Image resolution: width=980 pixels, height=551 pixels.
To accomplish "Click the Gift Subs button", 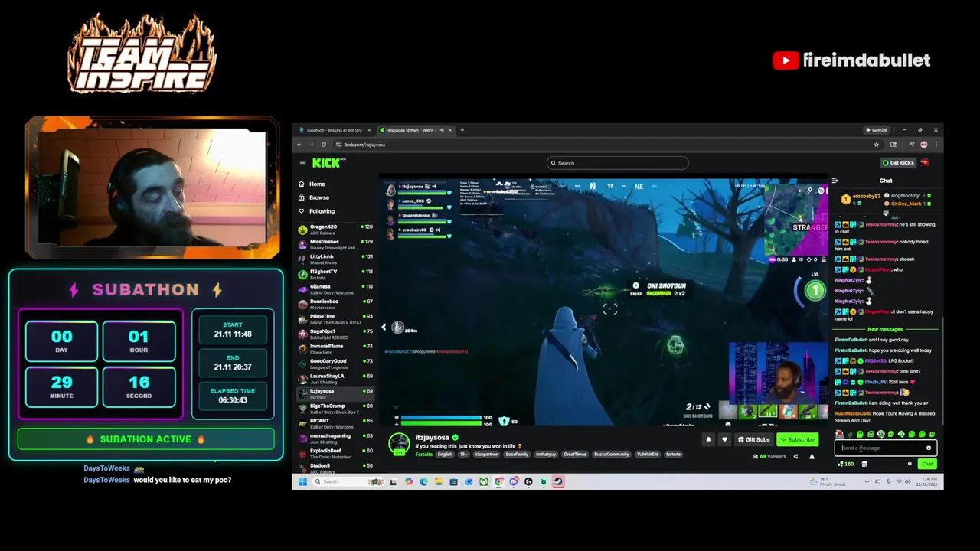I will coord(753,439).
